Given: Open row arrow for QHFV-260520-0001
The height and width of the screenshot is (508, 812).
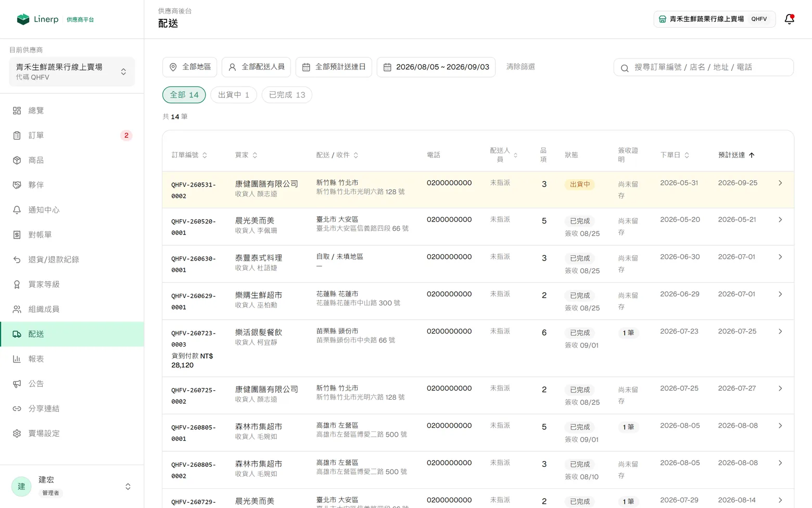Looking at the screenshot, I should click(780, 219).
